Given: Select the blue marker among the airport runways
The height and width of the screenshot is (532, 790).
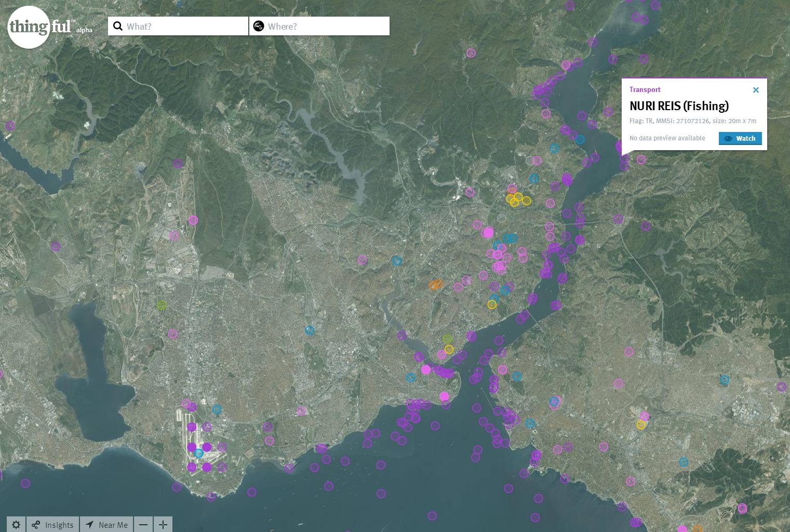Looking at the screenshot, I should coord(198,454).
